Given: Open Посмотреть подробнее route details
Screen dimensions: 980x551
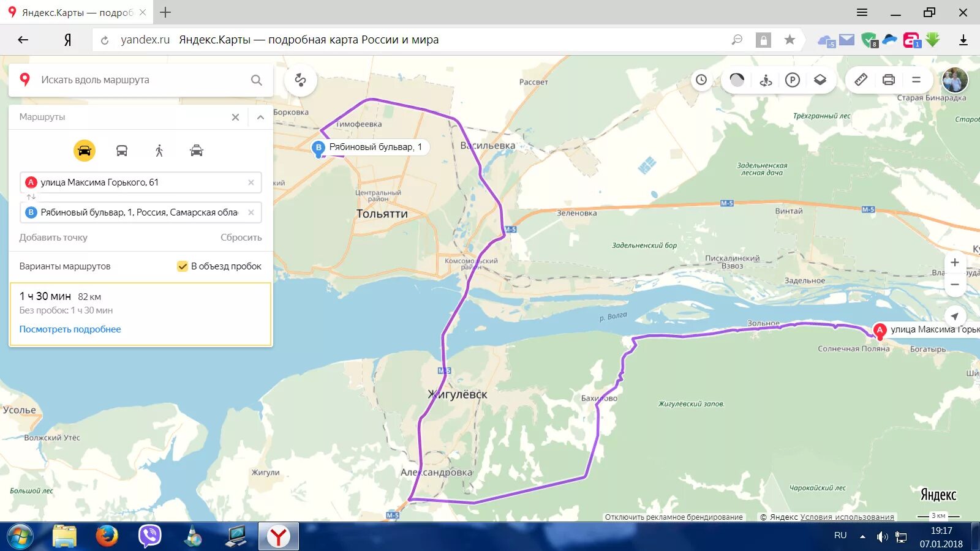Looking at the screenshot, I should point(70,329).
